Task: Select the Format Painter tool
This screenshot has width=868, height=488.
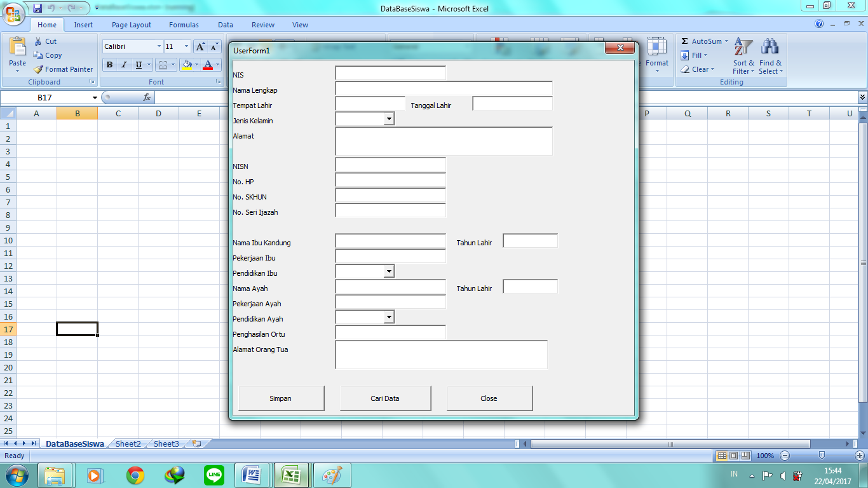Action: point(63,69)
